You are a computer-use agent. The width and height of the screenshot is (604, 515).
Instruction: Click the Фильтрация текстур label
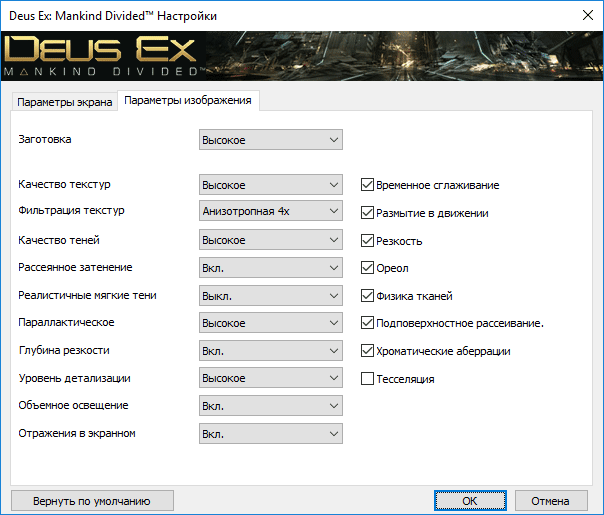point(71,210)
